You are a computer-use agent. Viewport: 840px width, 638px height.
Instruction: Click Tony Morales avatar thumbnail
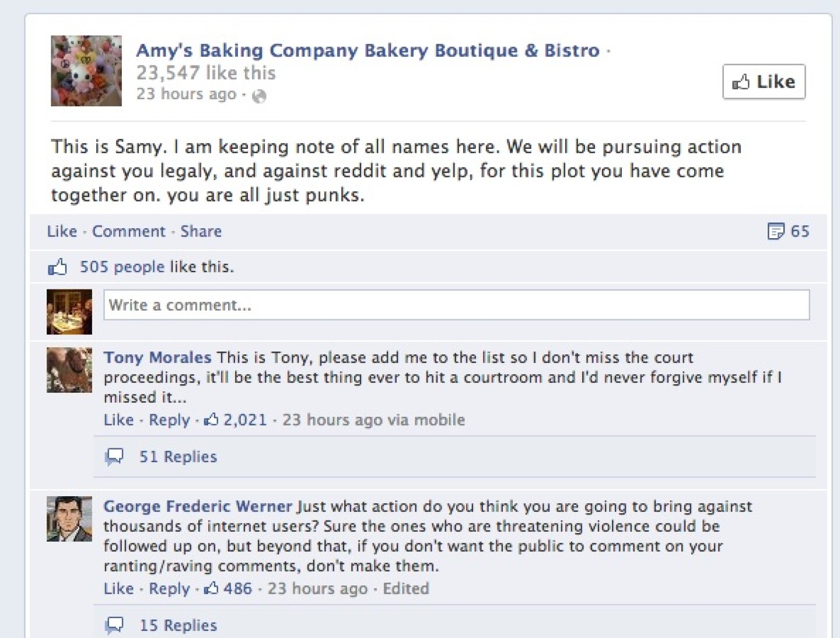coord(69,370)
